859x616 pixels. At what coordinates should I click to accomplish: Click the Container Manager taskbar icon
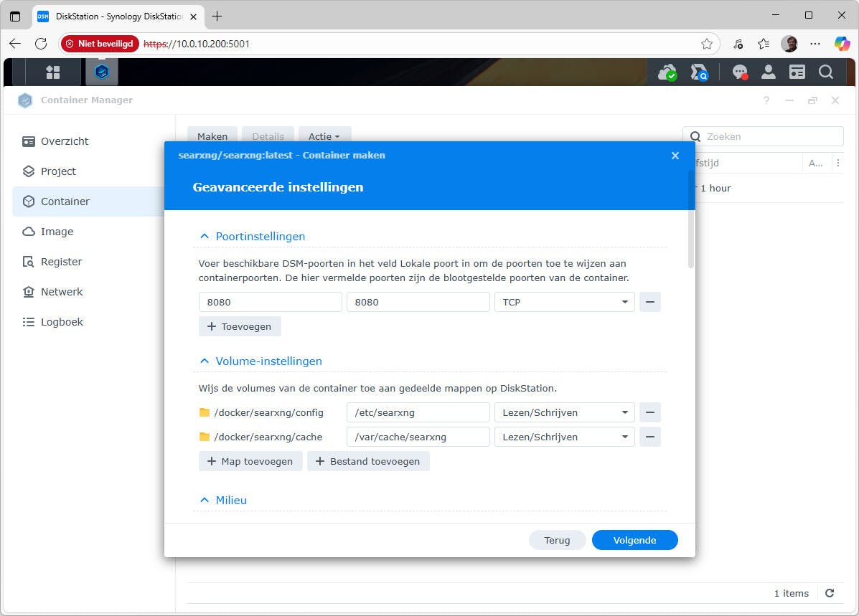click(x=102, y=72)
